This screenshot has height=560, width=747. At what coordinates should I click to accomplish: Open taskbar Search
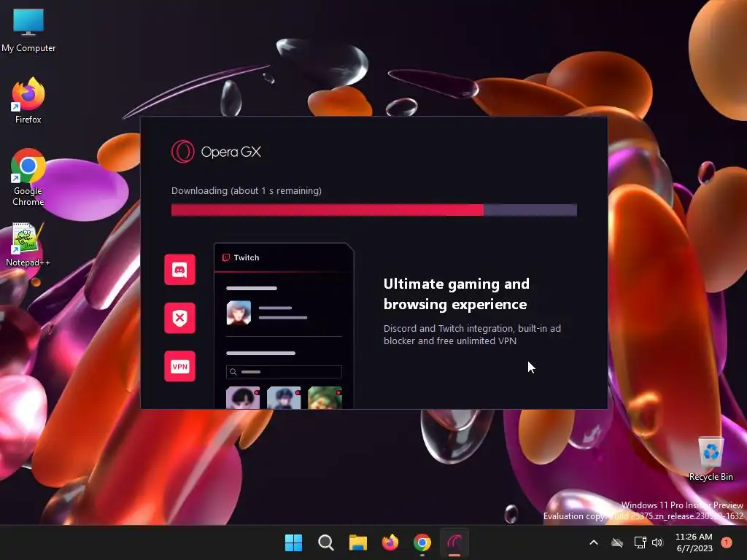point(326,542)
